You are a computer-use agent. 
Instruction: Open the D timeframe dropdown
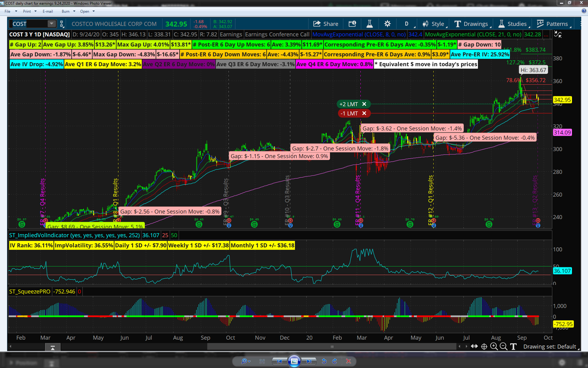click(407, 24)
